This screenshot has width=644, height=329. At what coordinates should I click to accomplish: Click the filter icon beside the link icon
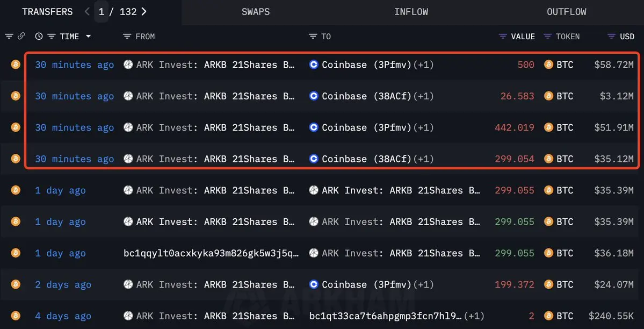tap(9, 36)
